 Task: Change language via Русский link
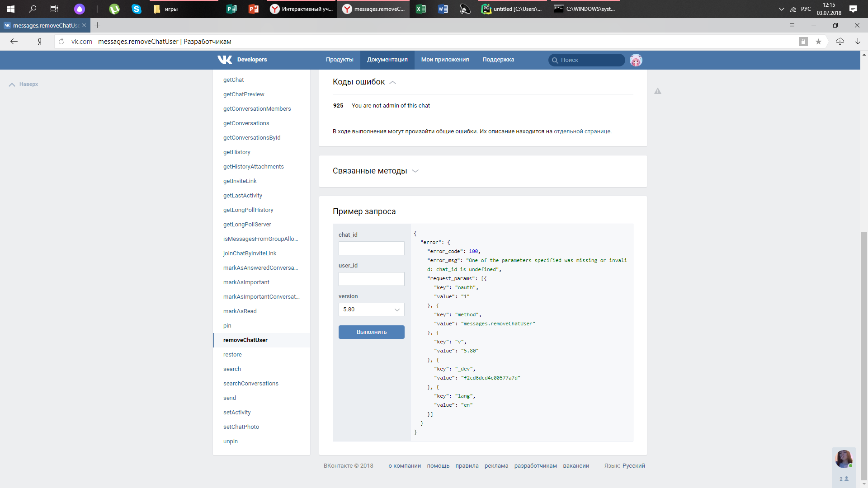633,466
